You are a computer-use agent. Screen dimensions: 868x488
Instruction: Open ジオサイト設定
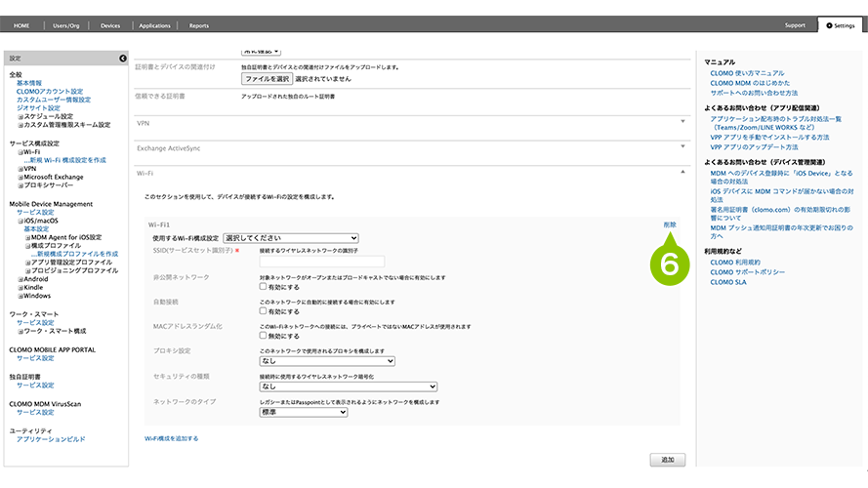click(38, 108)
